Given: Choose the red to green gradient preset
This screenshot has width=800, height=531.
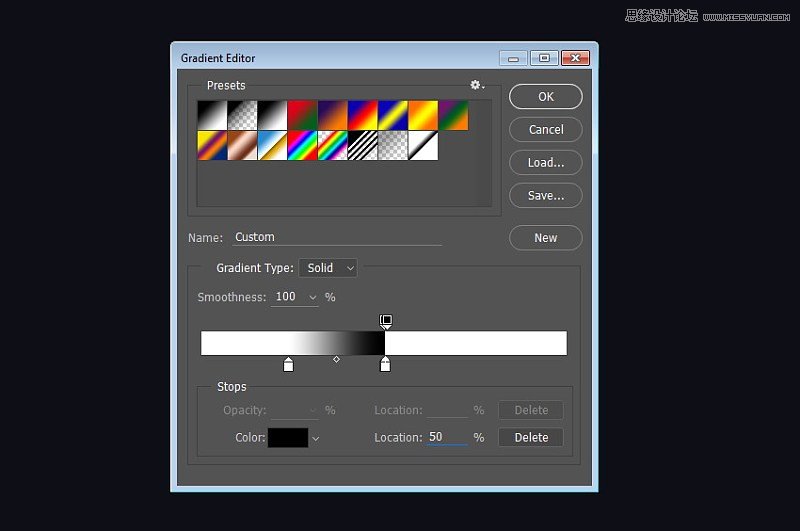Looking at the screenshot, I should 303,115.
